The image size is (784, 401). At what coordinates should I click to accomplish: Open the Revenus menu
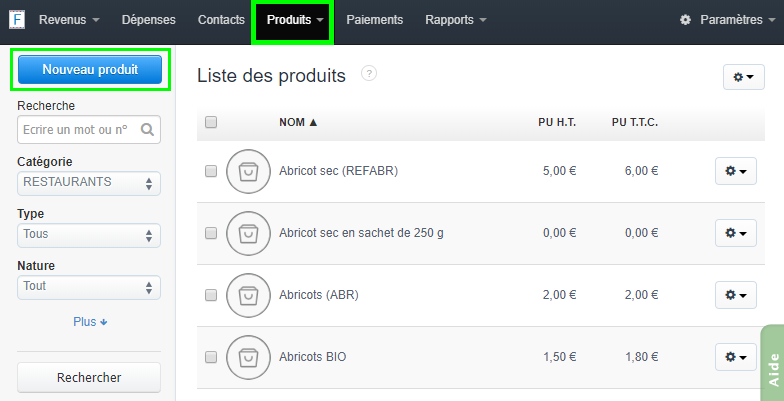[69, 20]
